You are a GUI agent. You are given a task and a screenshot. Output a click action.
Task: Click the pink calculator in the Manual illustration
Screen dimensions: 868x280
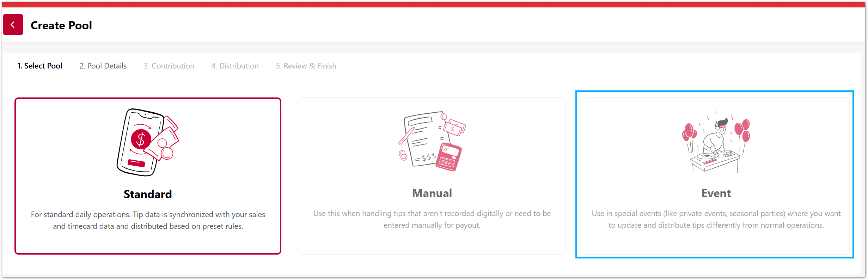[448, 157]
